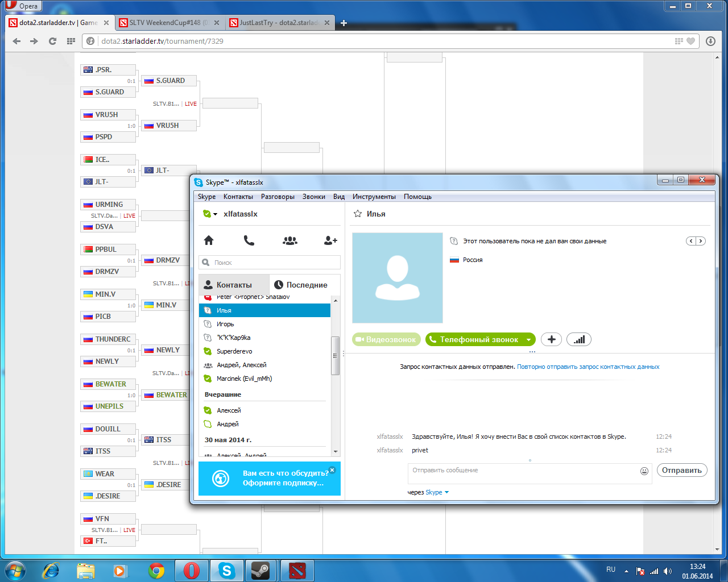
Task: Click the Opera menu button
Action: click(x=22, y=6)
